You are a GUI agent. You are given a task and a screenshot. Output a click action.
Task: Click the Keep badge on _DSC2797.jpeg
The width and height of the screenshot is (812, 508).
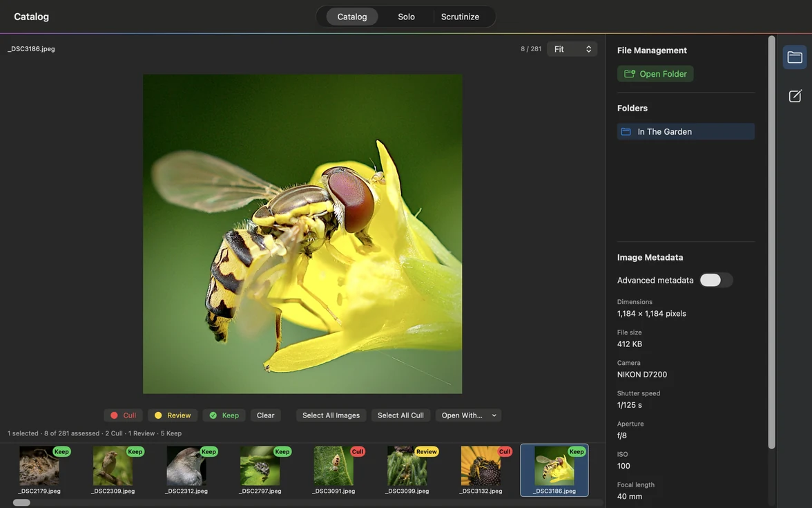coord(282,451)
